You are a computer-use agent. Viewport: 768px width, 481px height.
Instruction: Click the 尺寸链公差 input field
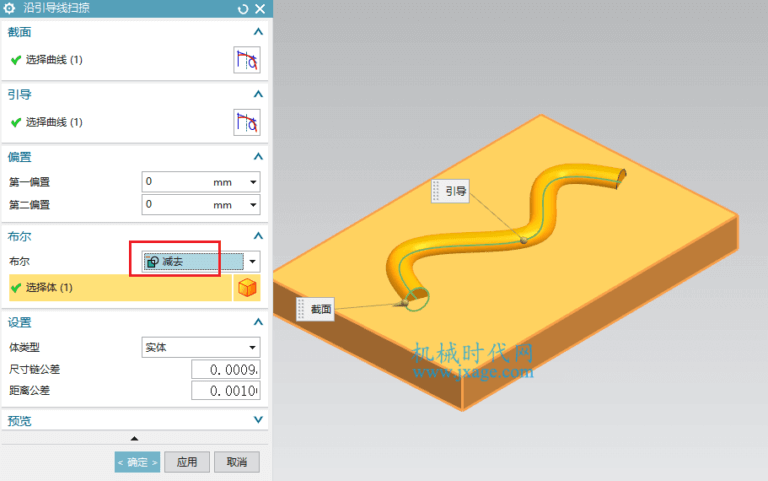[225, 370]
